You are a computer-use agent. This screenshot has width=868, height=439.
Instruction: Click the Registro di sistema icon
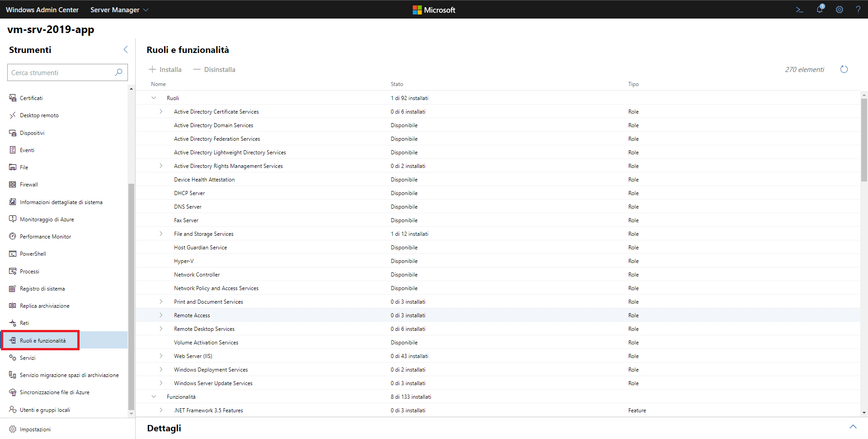(13, 288)
